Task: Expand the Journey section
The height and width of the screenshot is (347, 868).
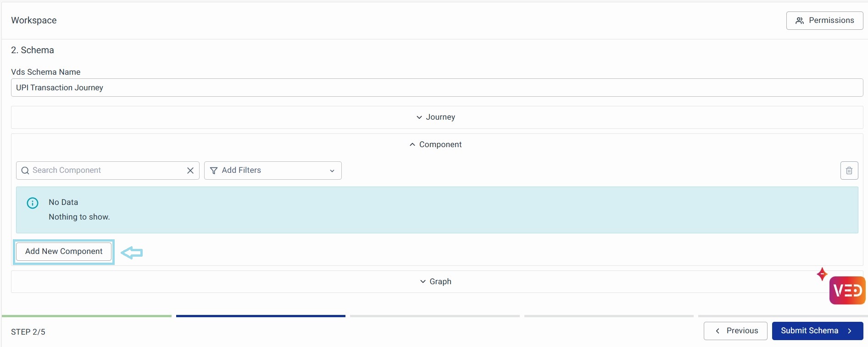Action: [436, 117]
